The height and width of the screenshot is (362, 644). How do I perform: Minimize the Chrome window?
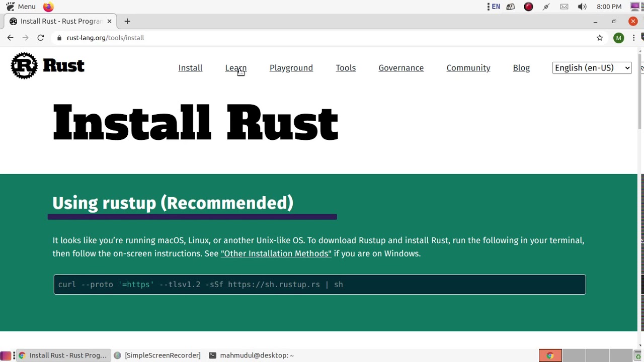[595, 21]
